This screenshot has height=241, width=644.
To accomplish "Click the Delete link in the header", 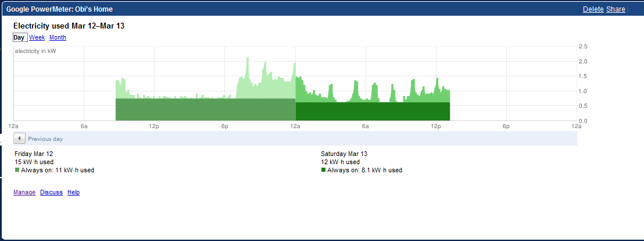I will (x=593, y=9).
